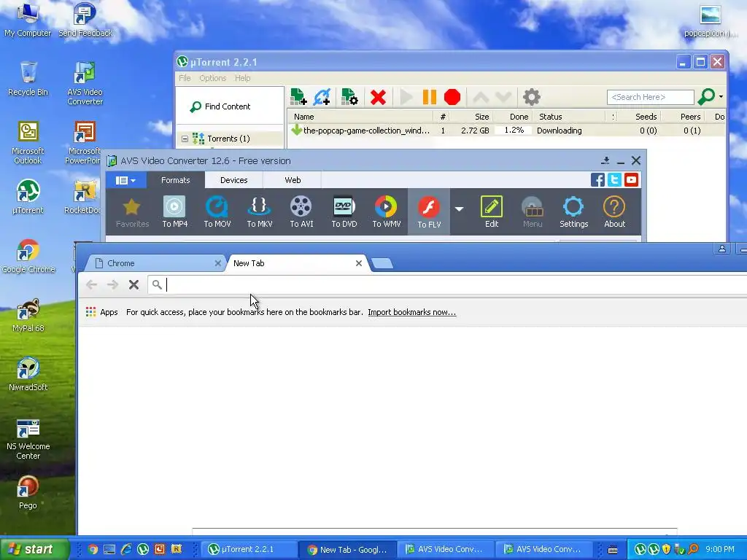Select To AVI format icon
747x560 pixels.
coord(301,212)
